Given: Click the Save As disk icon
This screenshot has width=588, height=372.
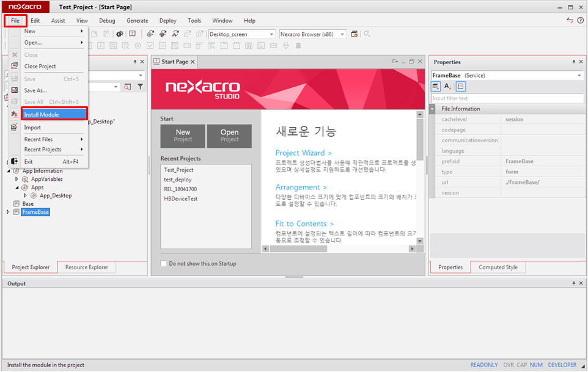Looking at the screenshot, I should click(x=14, y=90).
